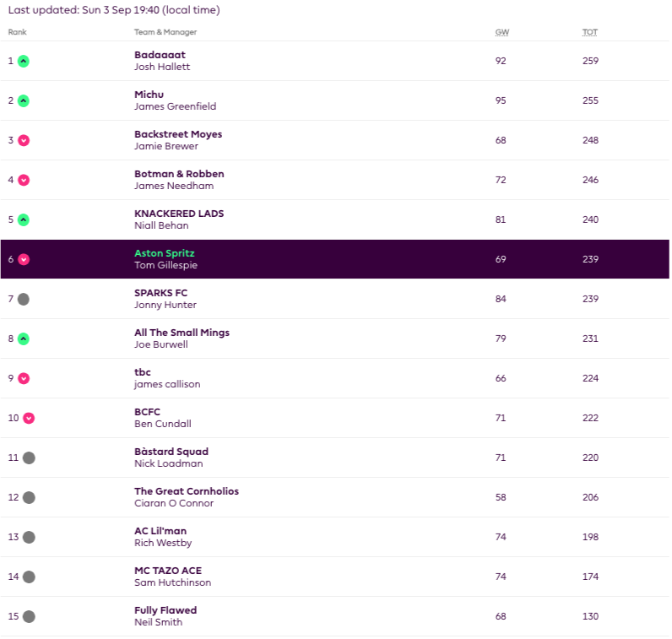View the Fully Flawed team
The image size is (672, 639).
[x=165, y=610]
